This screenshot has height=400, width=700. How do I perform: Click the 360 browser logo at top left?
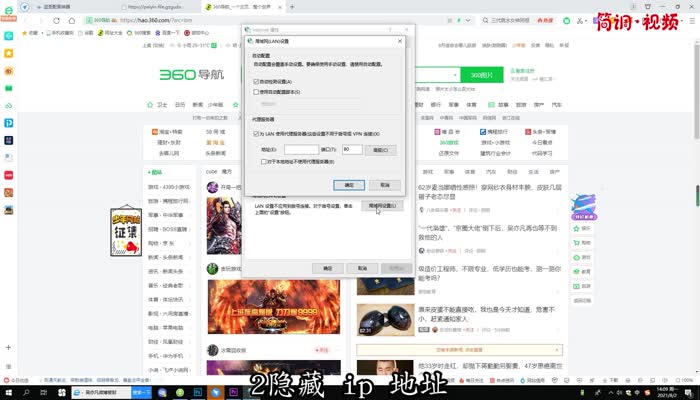pyautogui.click(x=25, y=7)
